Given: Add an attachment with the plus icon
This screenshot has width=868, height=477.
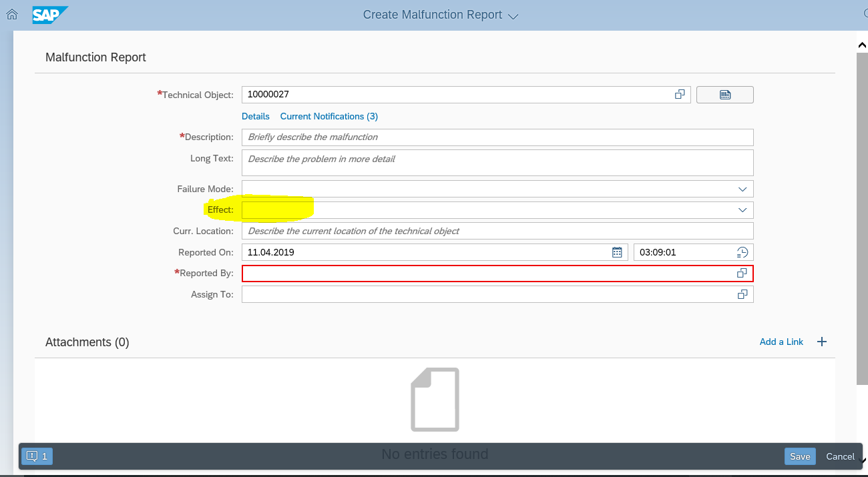Looking at the screenshot, I should 822,342.
